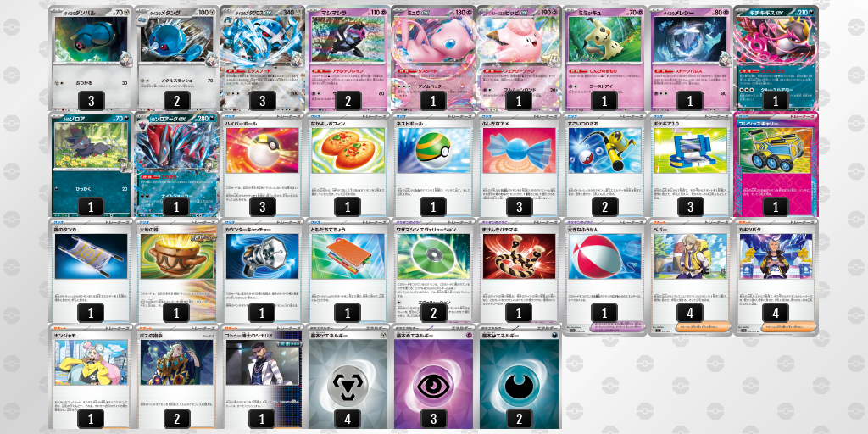Select the pink Precious Carrier ACE SPEC card
The image size is (868, 434).
tap(776, 164)
